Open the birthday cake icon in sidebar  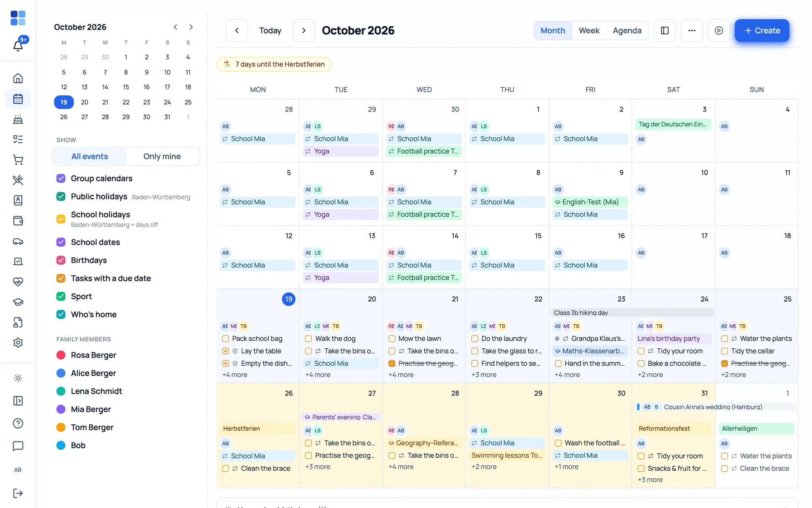pos(18,119)
